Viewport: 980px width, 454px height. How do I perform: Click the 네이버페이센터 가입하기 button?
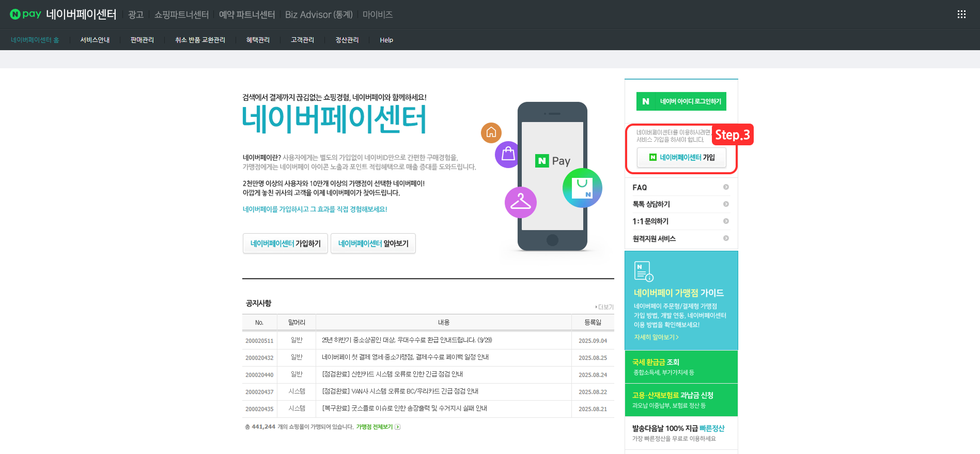[x=285, y=244]
